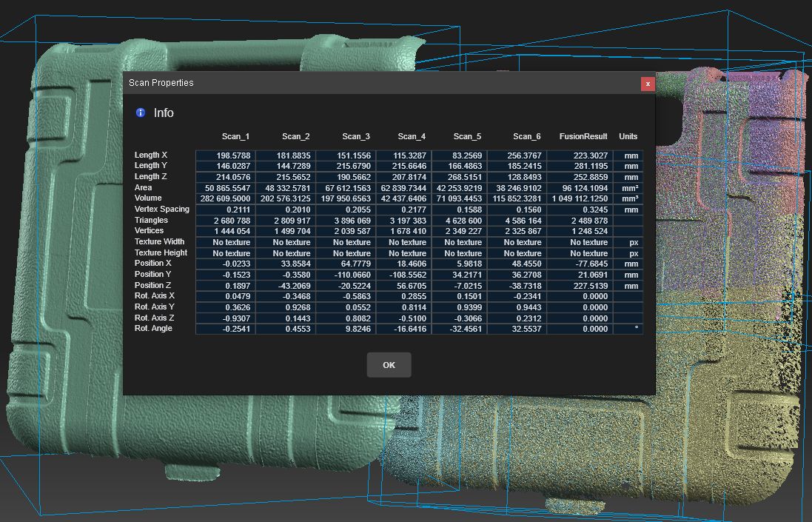
Task: Select the Rot. Axis Y row label
Action: click(155, 307)
